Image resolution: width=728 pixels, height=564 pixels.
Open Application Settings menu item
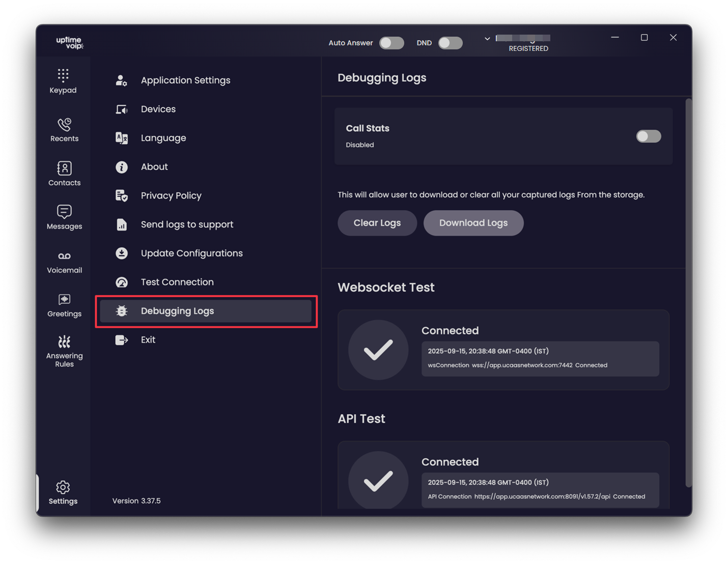click(x=185, y=80)
